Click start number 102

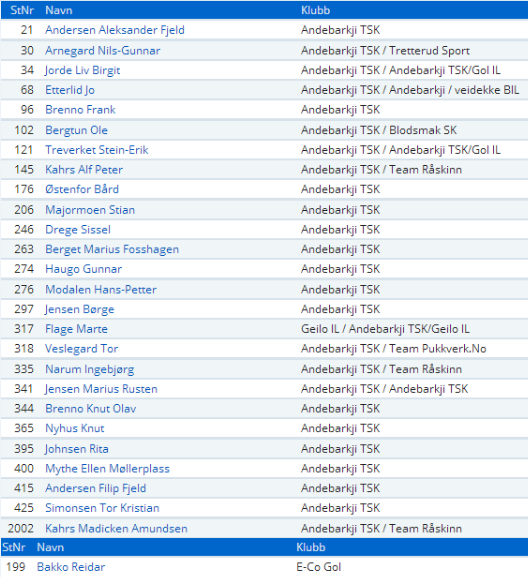click(x=24, y=130)
